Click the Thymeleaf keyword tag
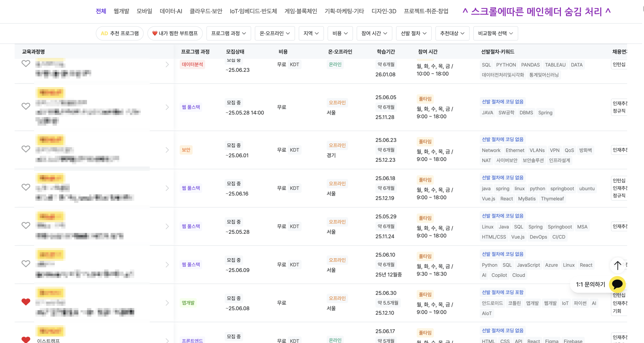 tap(552, 199)
